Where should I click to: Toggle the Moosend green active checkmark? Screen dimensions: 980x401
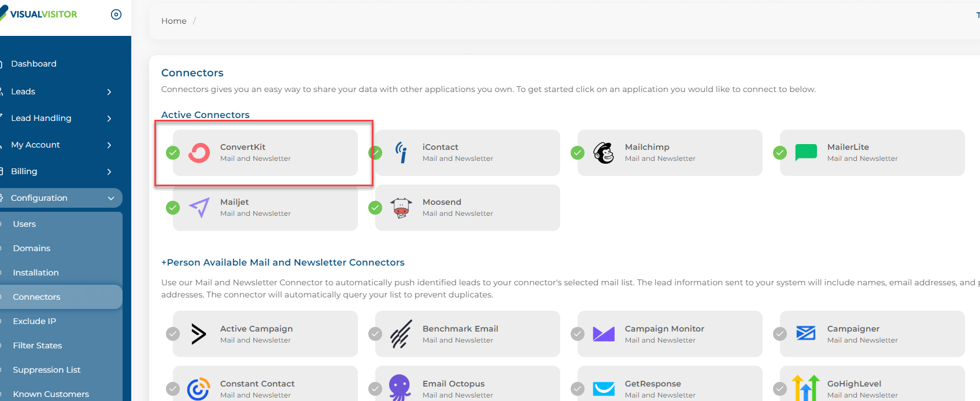tap(375, 208)
